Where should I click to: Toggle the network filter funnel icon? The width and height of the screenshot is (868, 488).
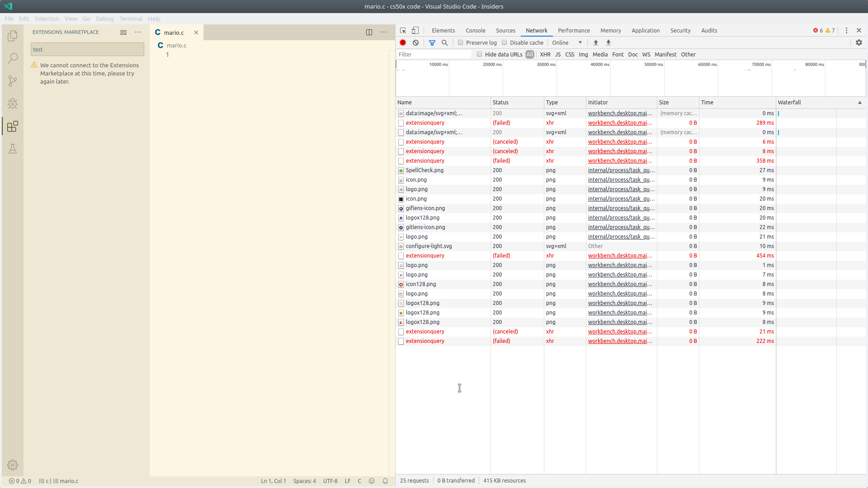click(x=432, y=42)
